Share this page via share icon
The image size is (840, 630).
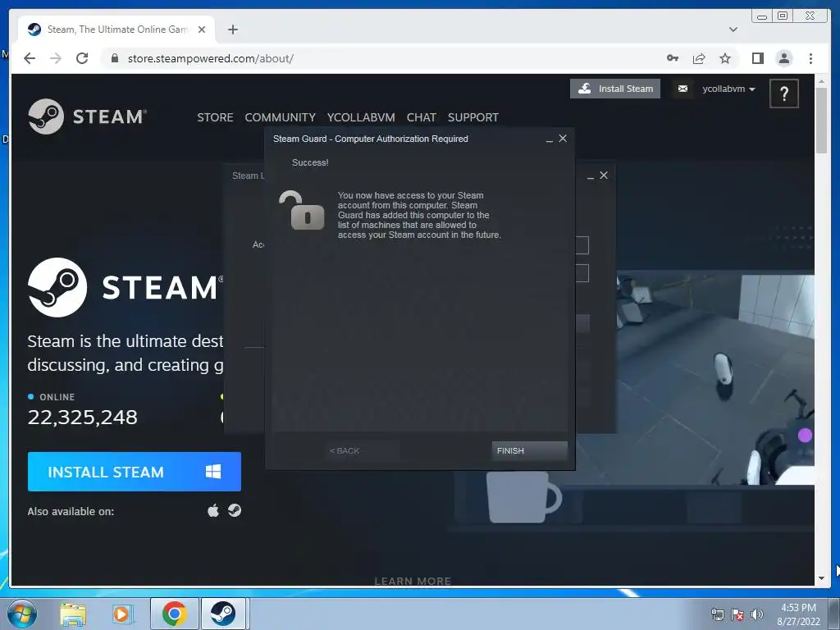699,58
